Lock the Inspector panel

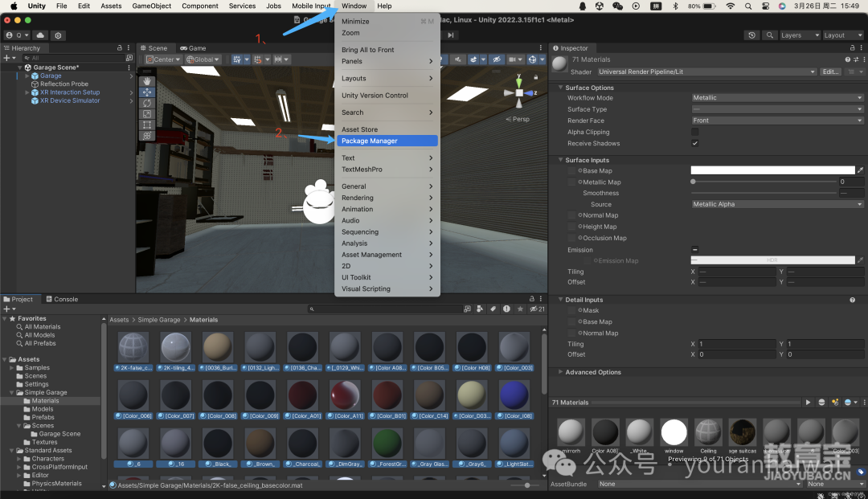[853, 48]
